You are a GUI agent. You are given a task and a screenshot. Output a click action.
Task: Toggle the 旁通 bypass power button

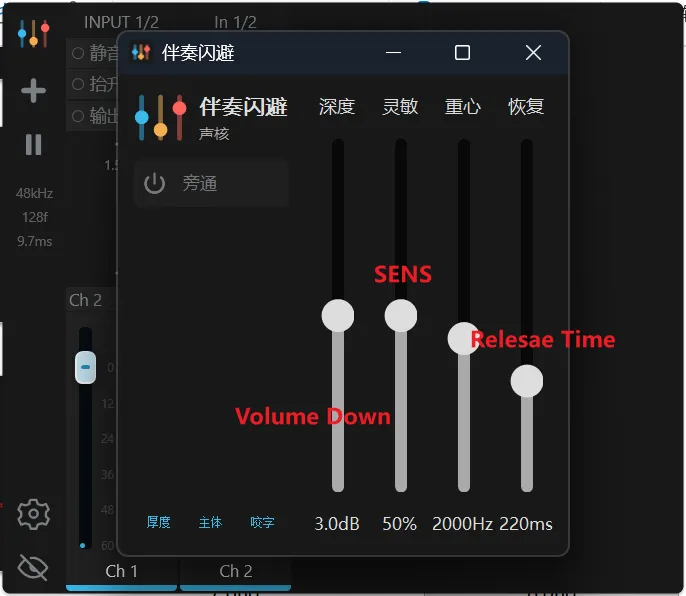click(211, 183)
